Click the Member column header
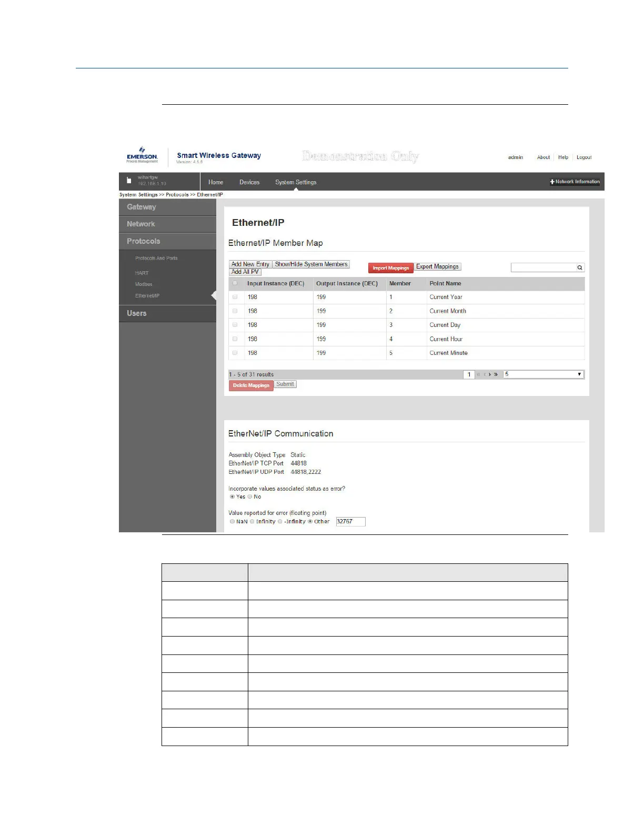Viewport: 644px width, 834px height. pos(400,283)
